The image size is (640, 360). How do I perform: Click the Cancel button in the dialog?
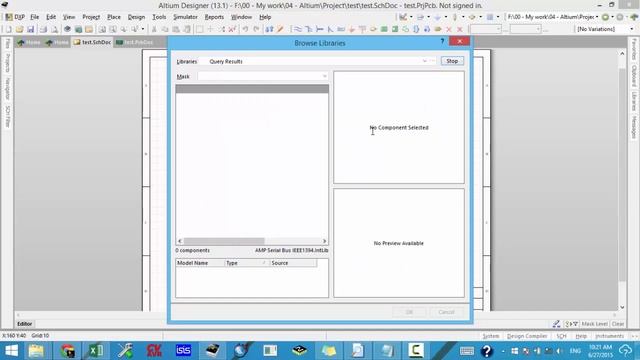(446, 312)
